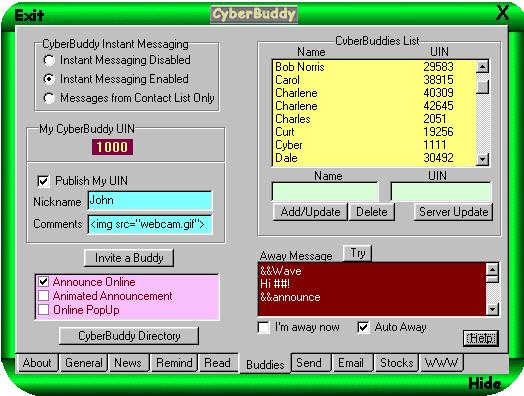Select Bob Norris in buddies list
This screenshot has height=396, width=524.
[374, 67]
